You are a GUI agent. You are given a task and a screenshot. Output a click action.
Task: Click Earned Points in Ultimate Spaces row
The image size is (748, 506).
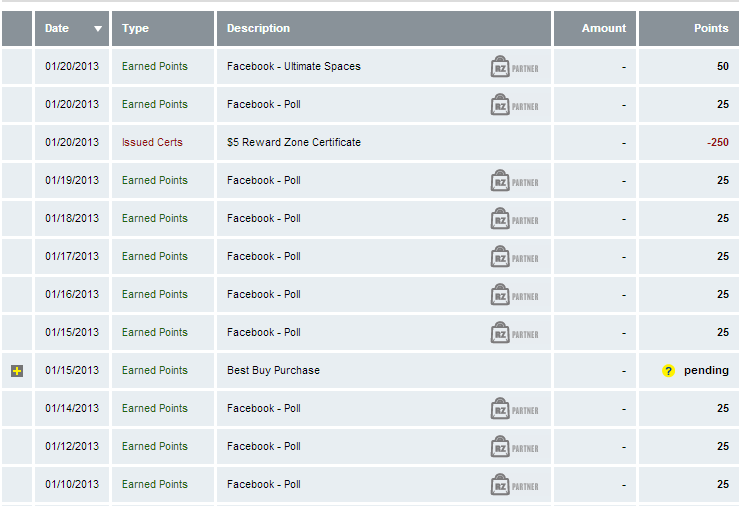155,66
